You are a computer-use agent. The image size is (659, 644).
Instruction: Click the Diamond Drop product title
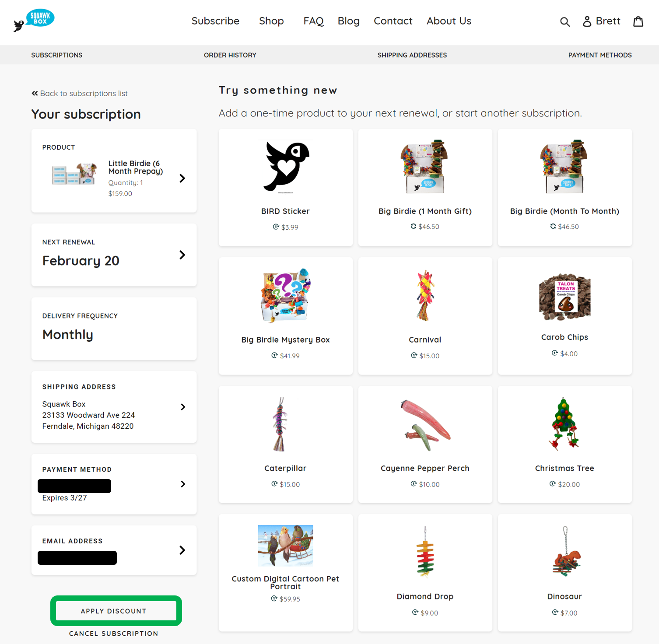pos(425,596)
